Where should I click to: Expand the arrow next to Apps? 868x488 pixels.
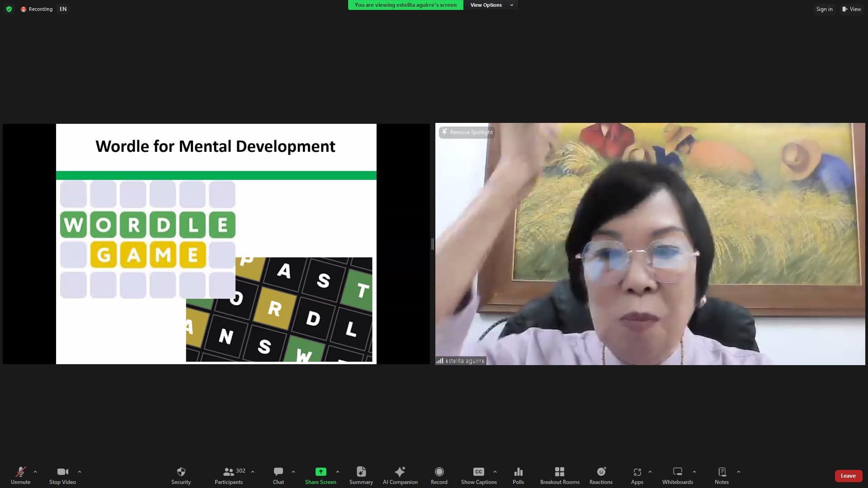click(650, 472)
